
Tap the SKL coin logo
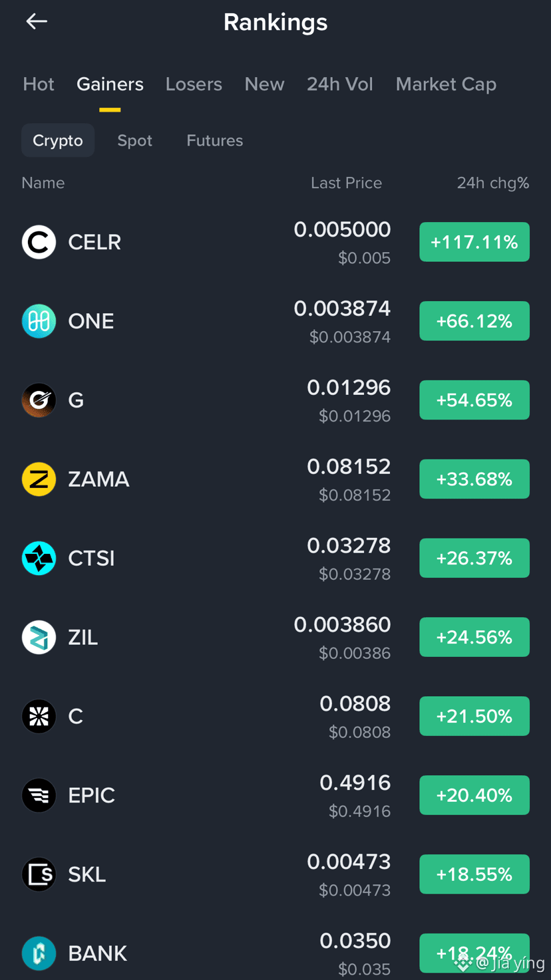(x=39, y=874)
